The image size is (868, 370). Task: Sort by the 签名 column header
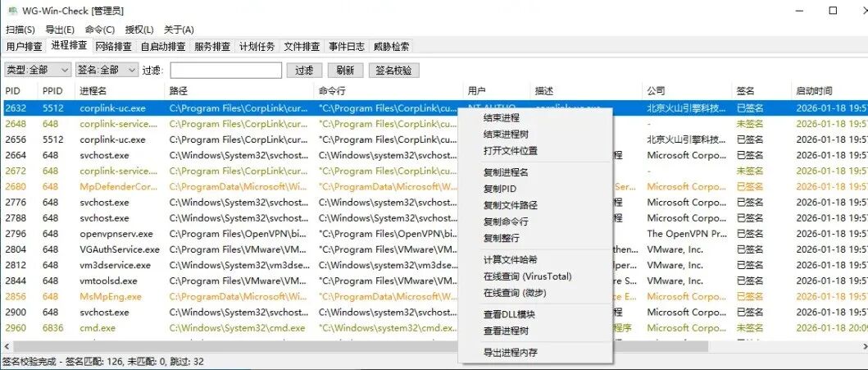[x=761, y=91]
